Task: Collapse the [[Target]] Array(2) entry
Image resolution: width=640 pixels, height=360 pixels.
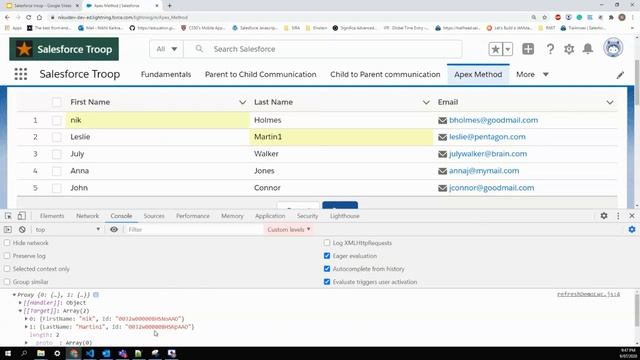Action: click(20, 311)
